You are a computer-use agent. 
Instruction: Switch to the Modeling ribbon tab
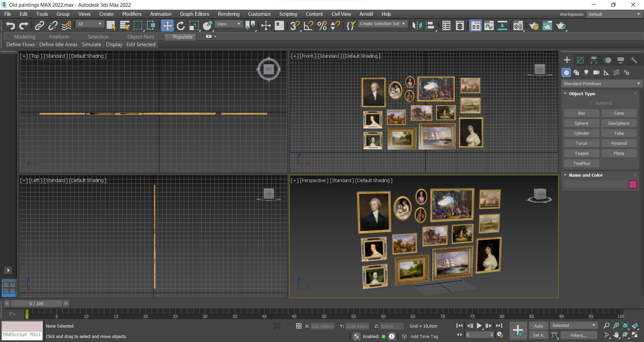[25, 37]
